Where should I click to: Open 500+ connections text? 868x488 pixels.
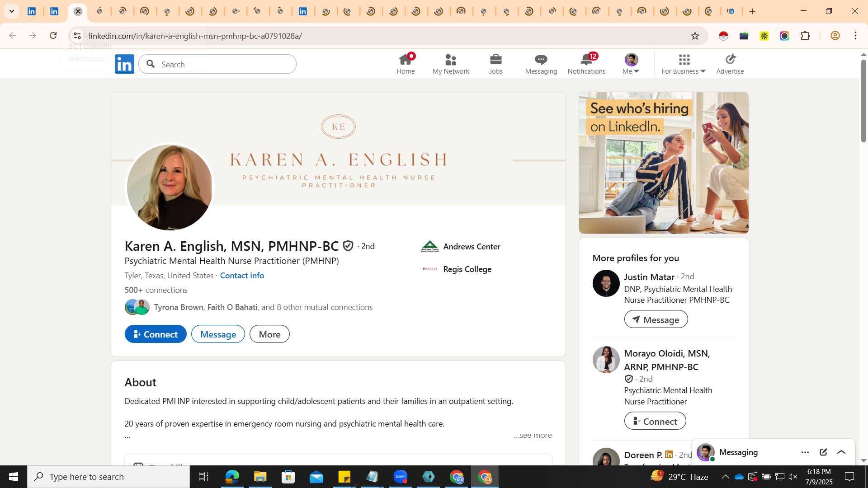pos(156,290)
